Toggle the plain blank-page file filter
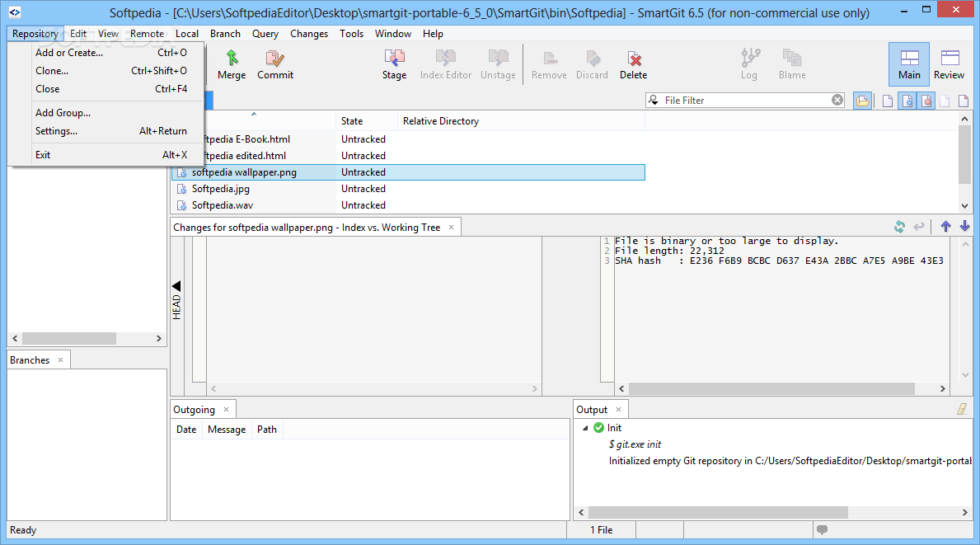980x545 pixels. point(888,101)
